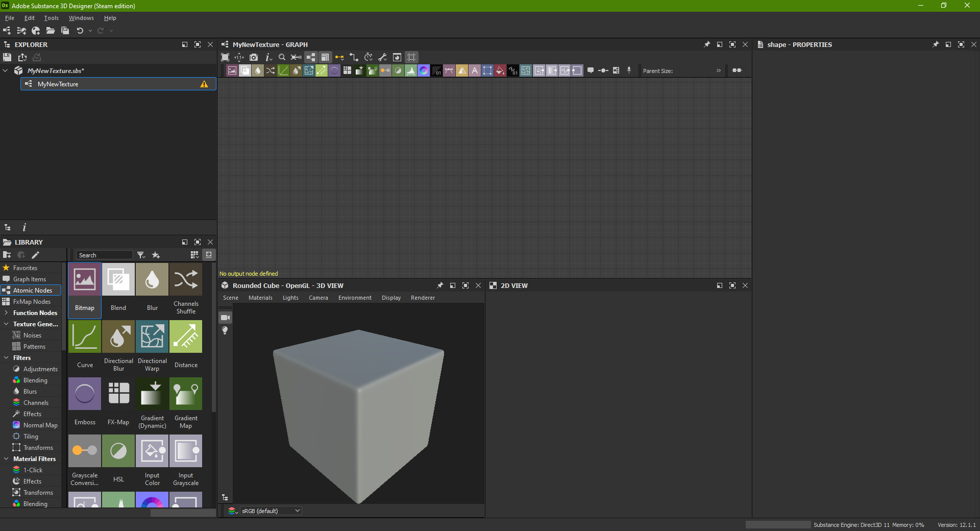Open the Renderer menu in 3D View
The height and width of the screenshot is (531, 980).
tap(423, 298)
